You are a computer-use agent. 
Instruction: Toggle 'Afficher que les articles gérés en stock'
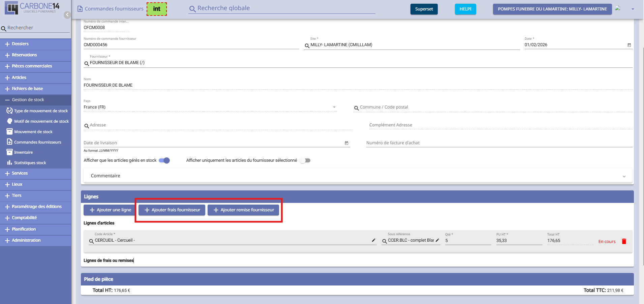coord(164,160)
